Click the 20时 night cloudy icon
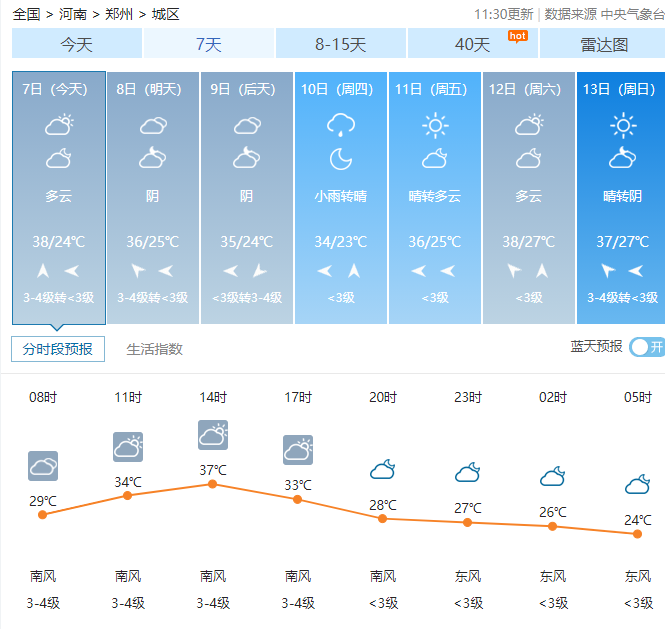The height and width of the screenshot is (629, 665). tap(383, 470)
